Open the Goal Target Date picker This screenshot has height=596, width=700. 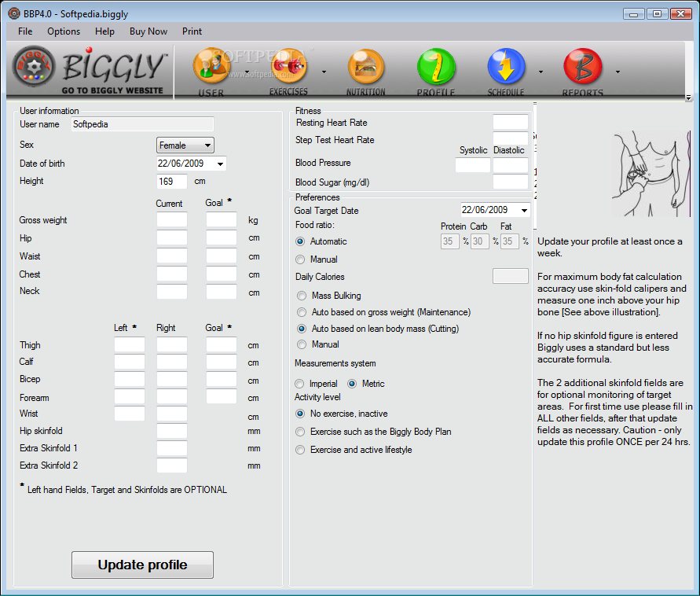524,210
